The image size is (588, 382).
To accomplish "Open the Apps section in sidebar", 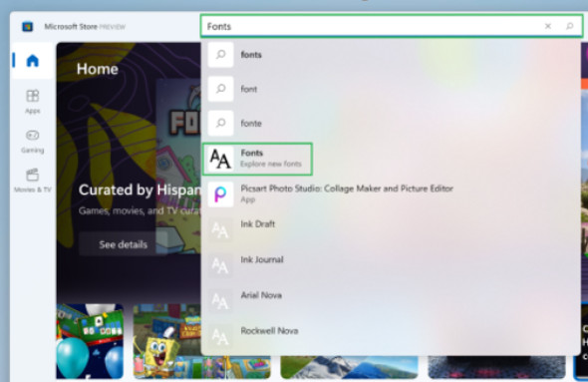I will pos(32,102).
